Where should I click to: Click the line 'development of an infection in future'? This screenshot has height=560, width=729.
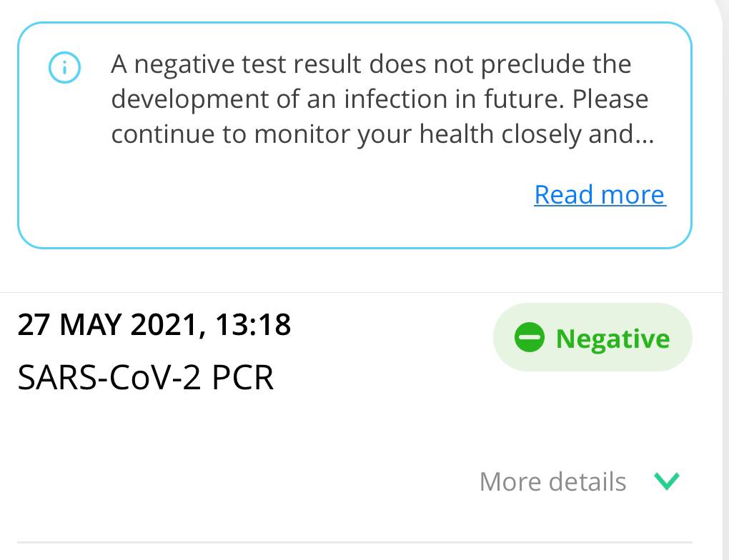point(337,99)
